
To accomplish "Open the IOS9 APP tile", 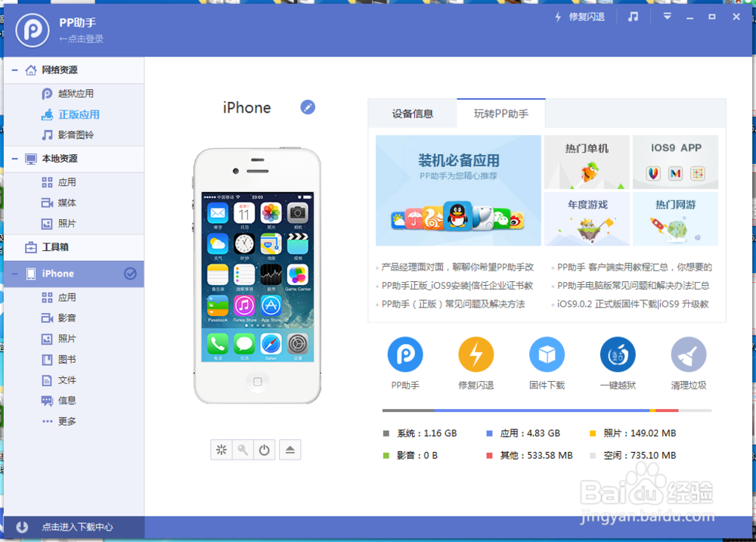I will (675, 162).
